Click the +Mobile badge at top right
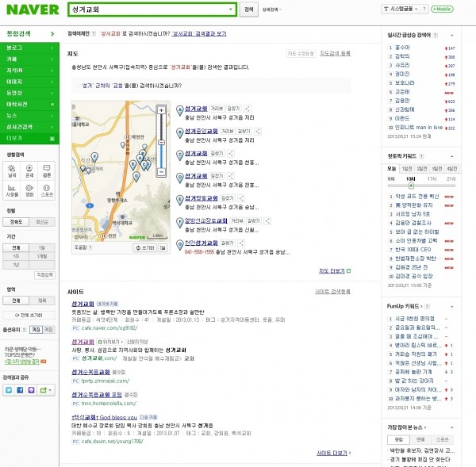The width and height of the screenshot is (476, 467). 442,9
